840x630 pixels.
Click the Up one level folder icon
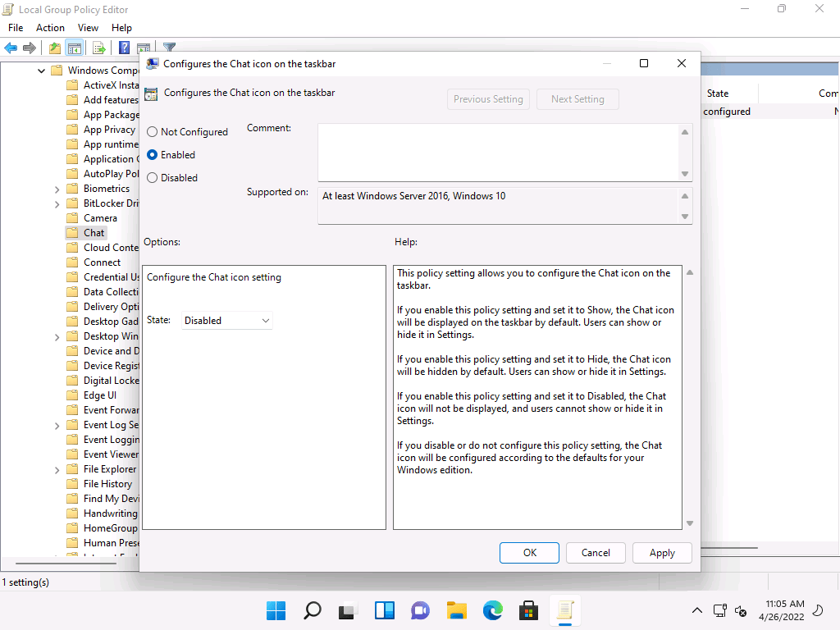[54, 48]
